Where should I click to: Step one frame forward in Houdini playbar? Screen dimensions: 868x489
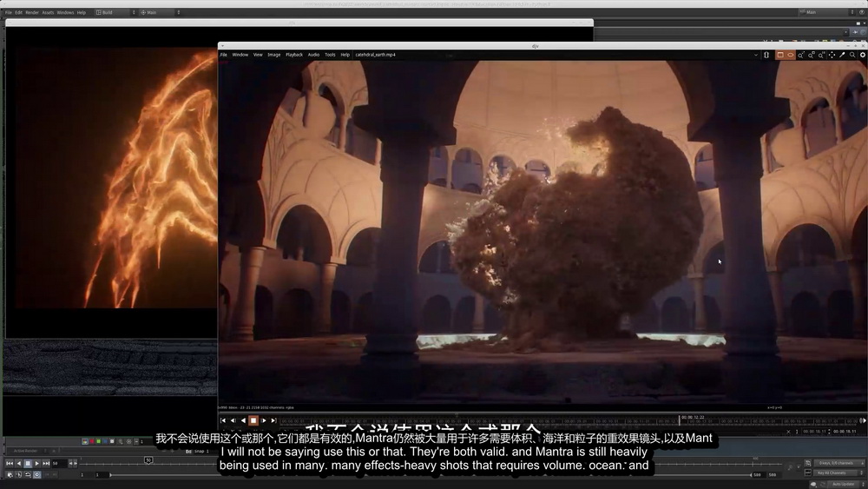pyautogui.click(x=76, y=464)
